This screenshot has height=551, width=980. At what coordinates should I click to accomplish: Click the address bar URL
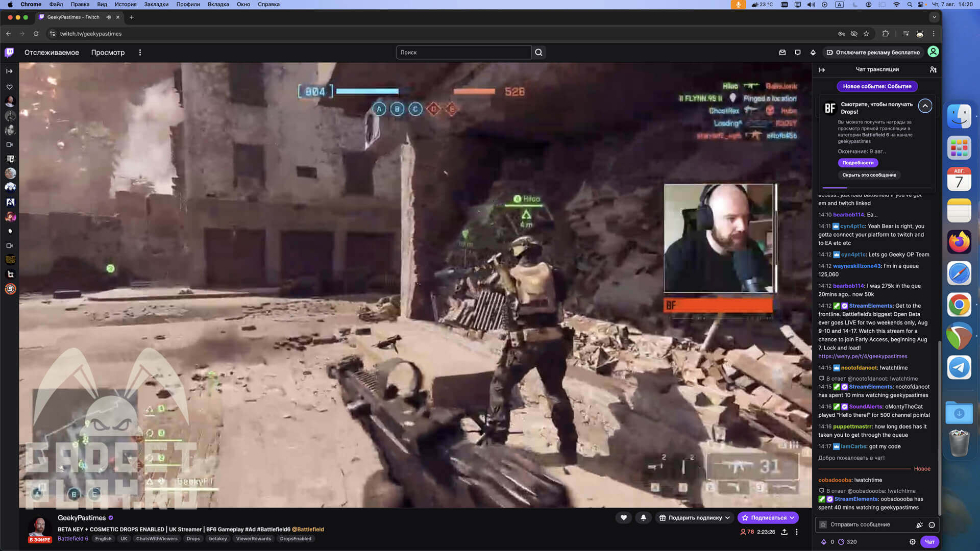[x=90, y=34]
